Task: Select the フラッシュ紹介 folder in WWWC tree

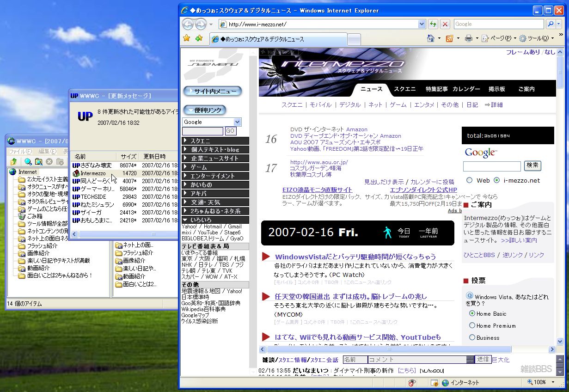Action: coord(42,246)
